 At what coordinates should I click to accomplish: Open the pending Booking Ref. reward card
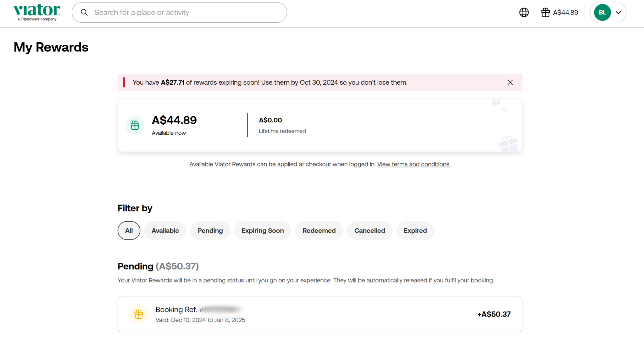point(319,314)
